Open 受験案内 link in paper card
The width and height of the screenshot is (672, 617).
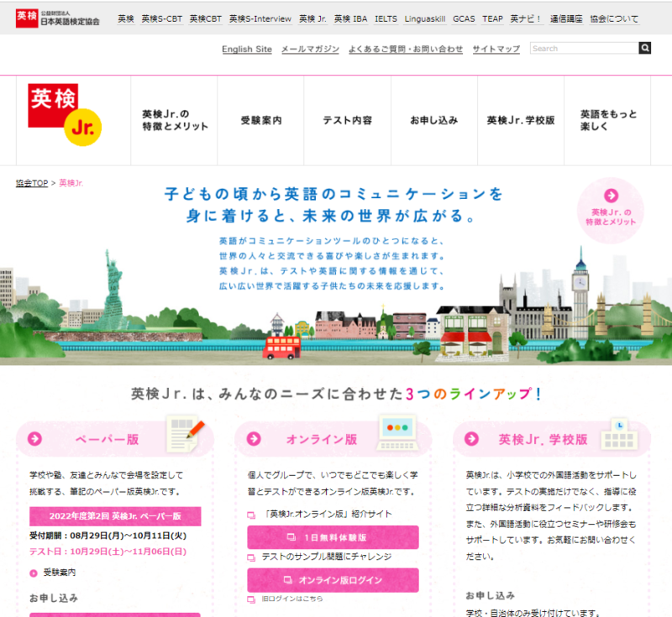60,573
